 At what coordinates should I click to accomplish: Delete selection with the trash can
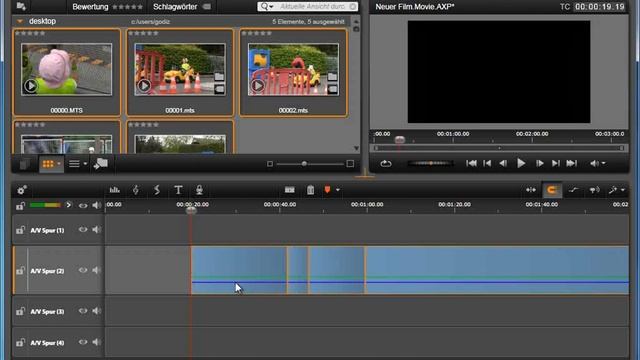(311, 190)
